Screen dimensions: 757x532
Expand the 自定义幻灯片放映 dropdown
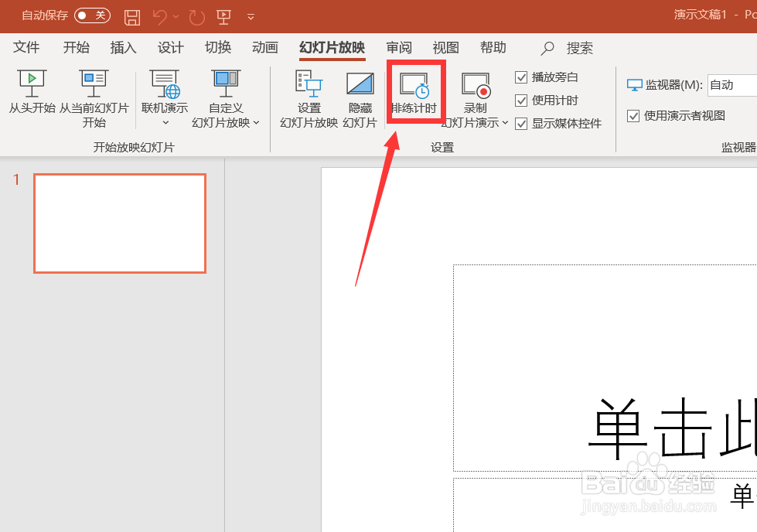pyautogui.click(x=257, y=122)
